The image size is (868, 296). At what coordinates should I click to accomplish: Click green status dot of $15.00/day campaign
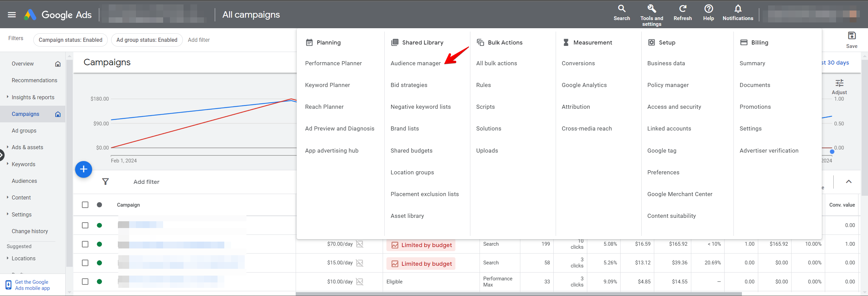(x=99, y=263)
